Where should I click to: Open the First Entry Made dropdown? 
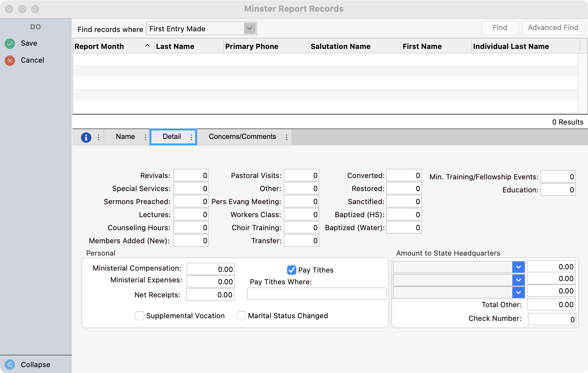coord(249,28)
